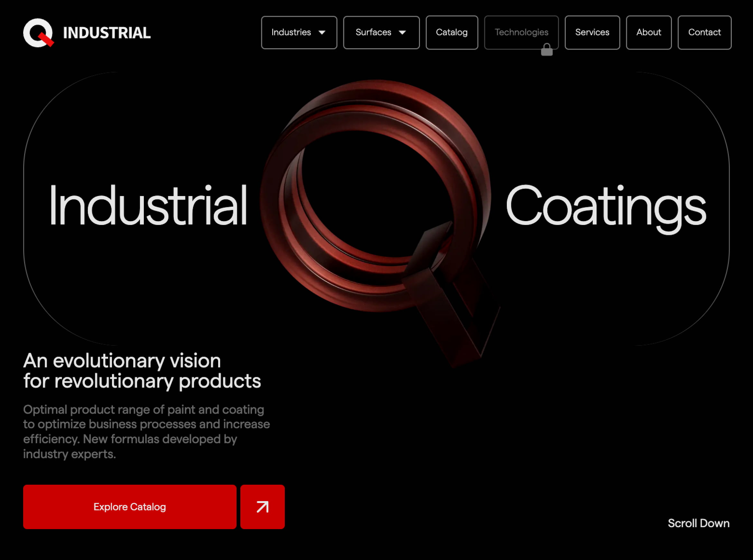Click the 'Industrial' hero heading word
753x560 pixels.
point(148,205)
